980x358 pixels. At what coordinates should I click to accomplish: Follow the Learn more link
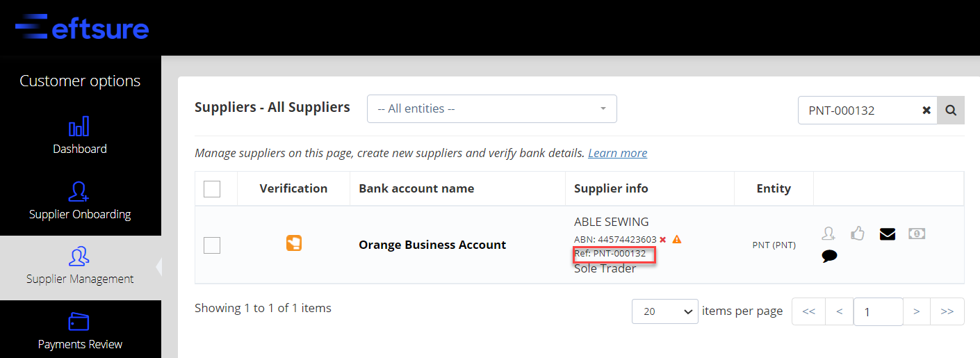tap(617, 153)
